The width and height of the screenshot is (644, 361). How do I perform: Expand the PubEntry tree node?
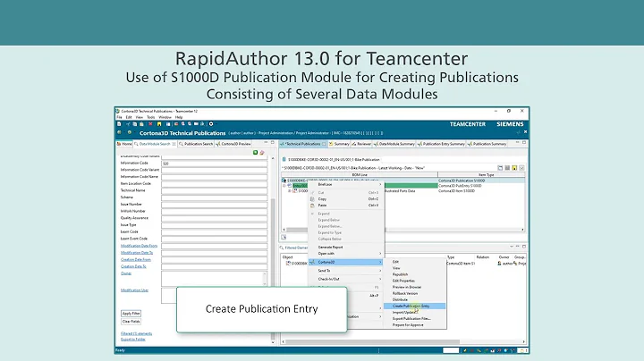[x=284, y=186]
